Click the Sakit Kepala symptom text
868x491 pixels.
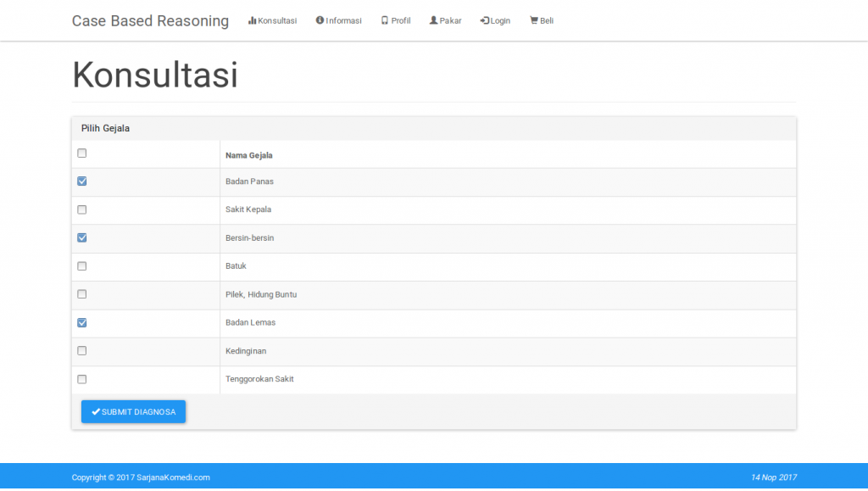pos(248,209)
